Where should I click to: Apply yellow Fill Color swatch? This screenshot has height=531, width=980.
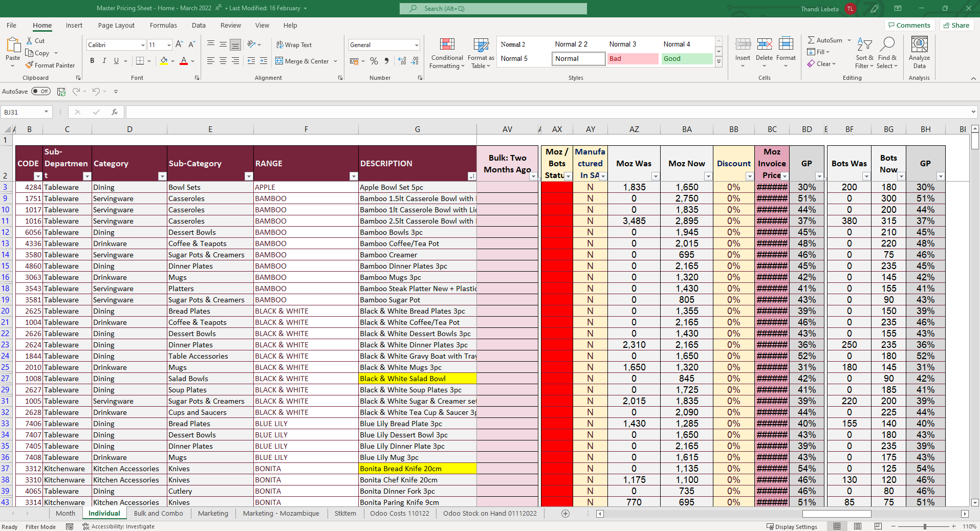[164, 61]
